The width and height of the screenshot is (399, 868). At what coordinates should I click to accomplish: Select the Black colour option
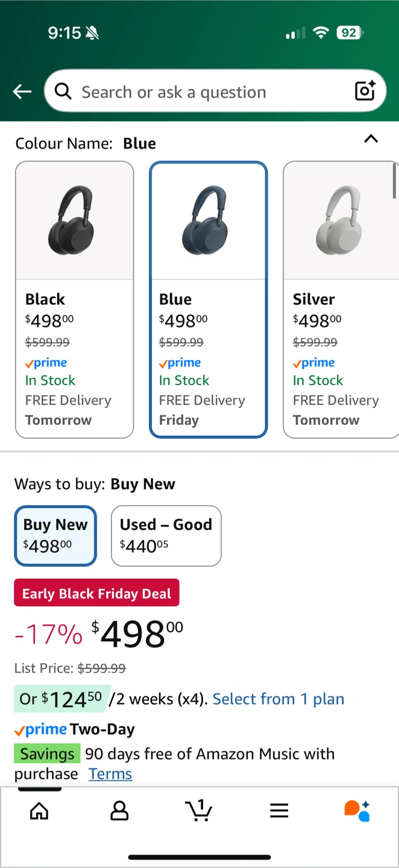[74, 299]
